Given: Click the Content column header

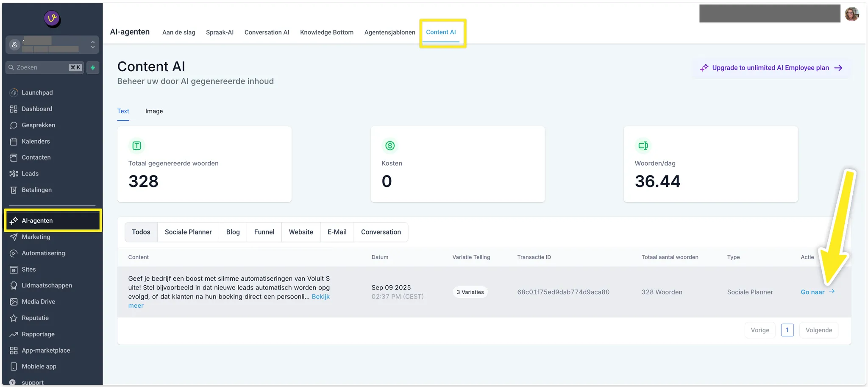Looking at the screenshot, I should click(139, 257).
